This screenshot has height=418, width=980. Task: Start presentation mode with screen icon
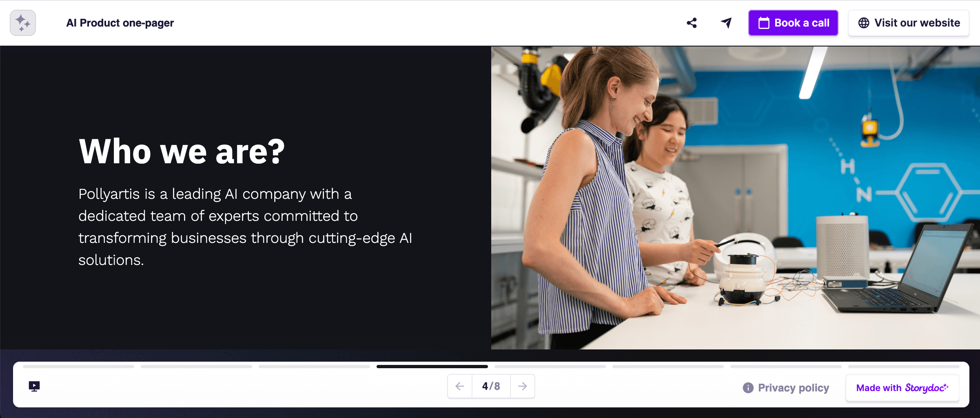click(x=34, y=386)
